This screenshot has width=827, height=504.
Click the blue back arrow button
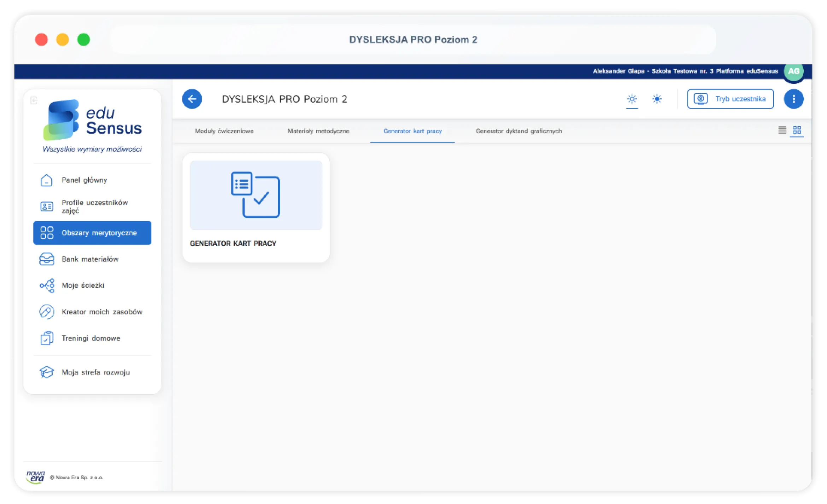click(192, 99)
